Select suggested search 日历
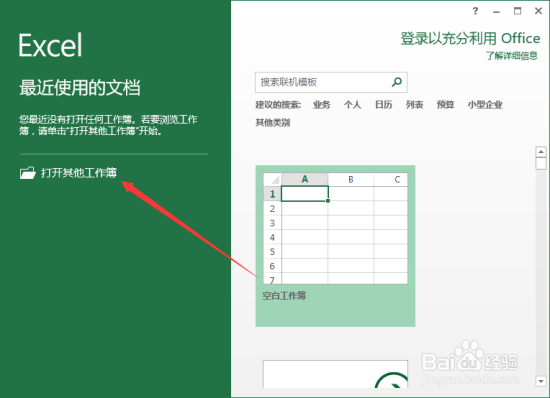Screen dimensions: 550x398 pos(383,104)
